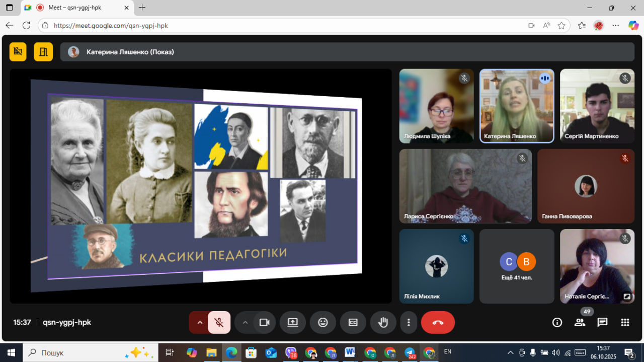Click the 'Ещё 41 чел.' participants tile
Viewport: 644px width, 362px height.
517,266
